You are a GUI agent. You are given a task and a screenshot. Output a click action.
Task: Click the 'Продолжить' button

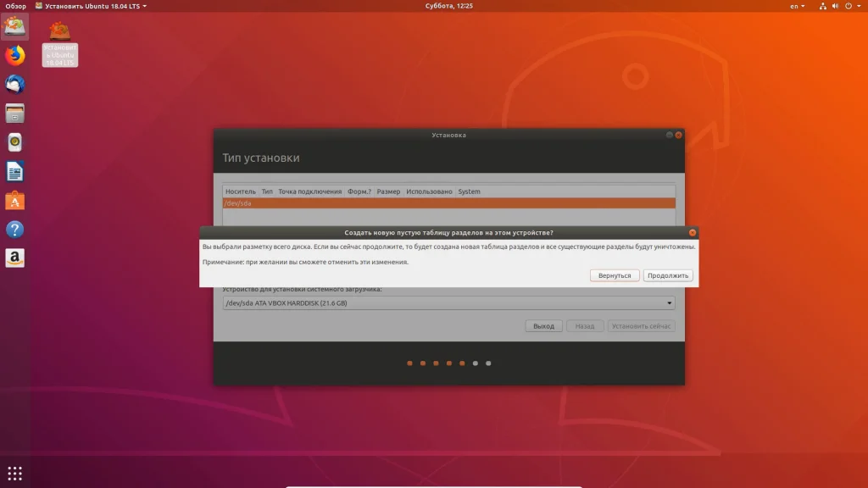pos(668,275)
